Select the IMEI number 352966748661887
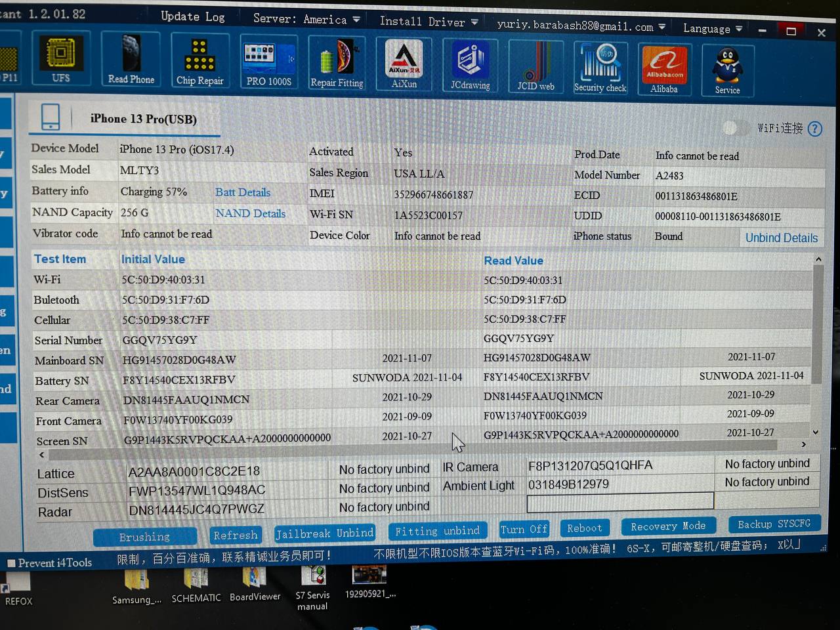The height and width of the screenshot is (630, 840). (x=433, y=195)
